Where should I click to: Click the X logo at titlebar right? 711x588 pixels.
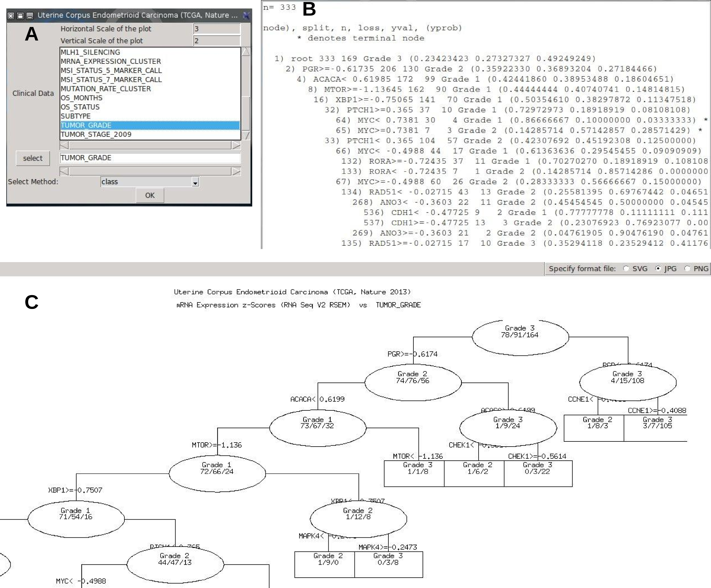246,15
